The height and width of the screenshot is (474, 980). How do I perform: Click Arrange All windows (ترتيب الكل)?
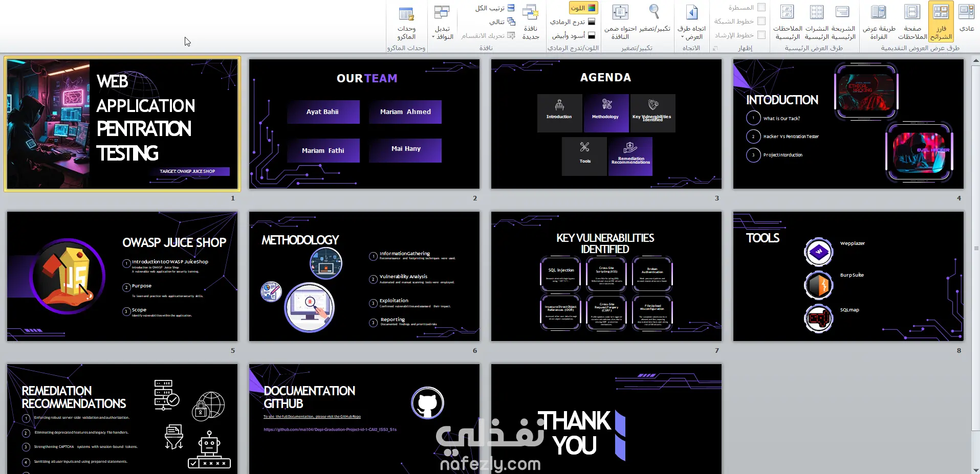495,8
